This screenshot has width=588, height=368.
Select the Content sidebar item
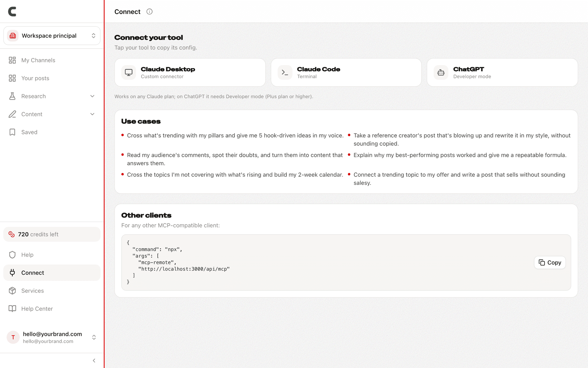[52, 114]
